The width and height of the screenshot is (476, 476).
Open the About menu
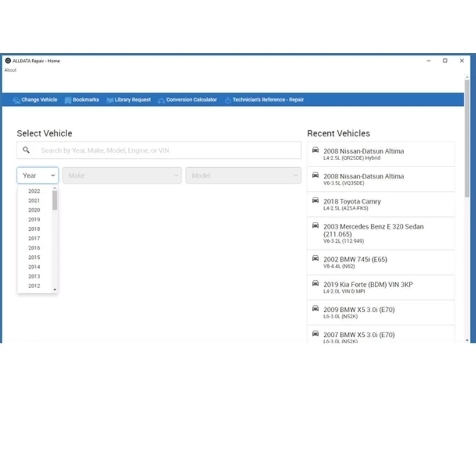coord(10,70)
